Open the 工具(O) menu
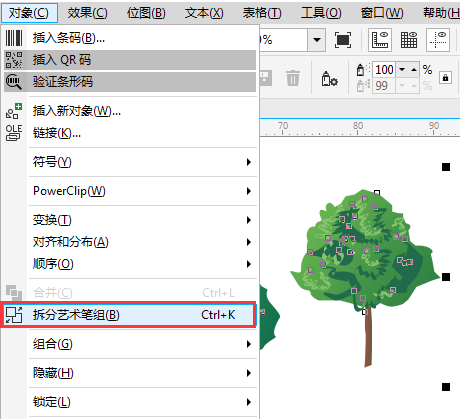Screen dimensions: 460x419 point(321,13)
